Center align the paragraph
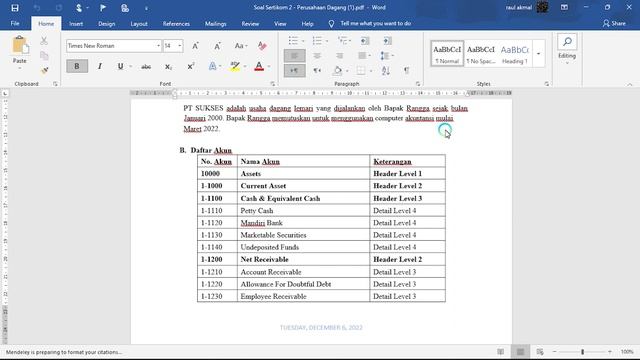This screenshot has width=640, height=360. [x=317, y=56]
